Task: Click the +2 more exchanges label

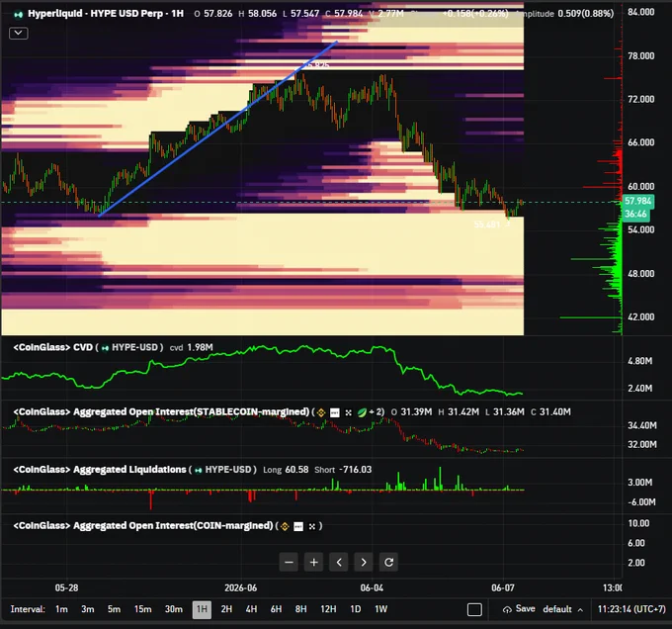Action: [377, 412]
